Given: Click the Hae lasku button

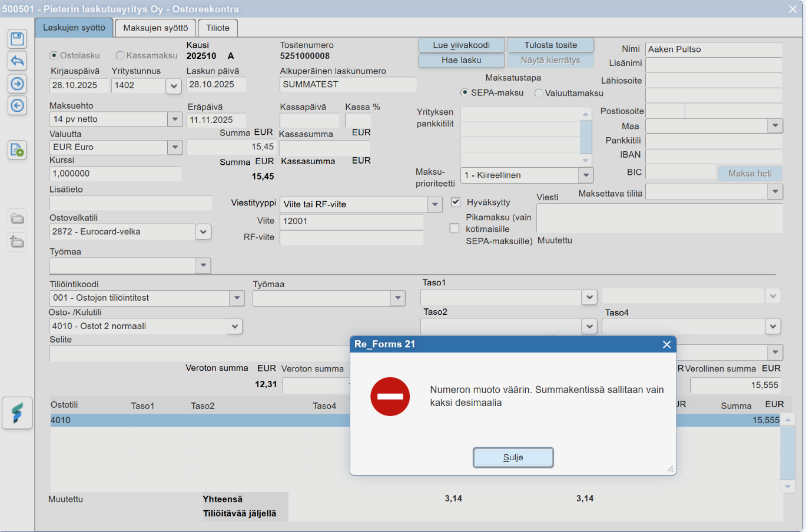Looking at the screenshot, I should point(462,61).
